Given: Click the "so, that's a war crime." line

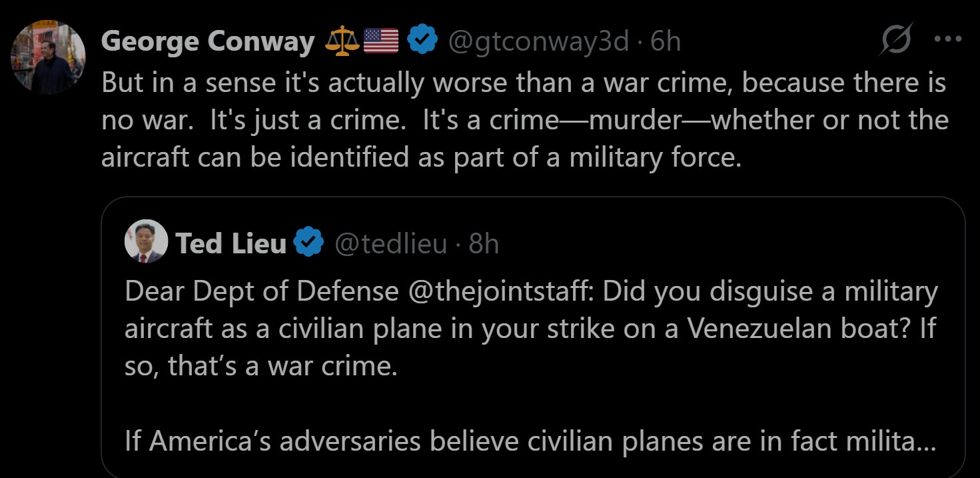Looking at the screenshot, I should coord(260,367).
